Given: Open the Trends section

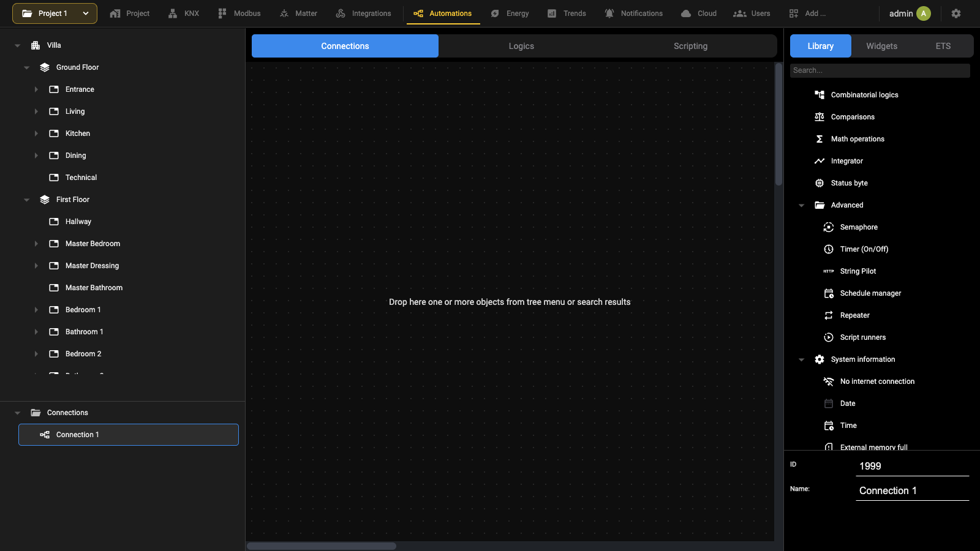Looking at the screenshot, I should pyautogui.click(x=567, y=13).
